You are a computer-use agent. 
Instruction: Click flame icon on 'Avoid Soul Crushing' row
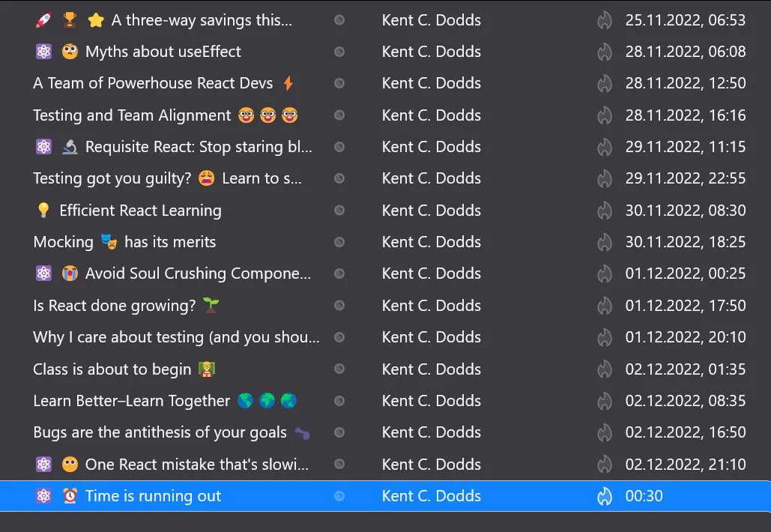pyautogui.click(x=605, y=273)
